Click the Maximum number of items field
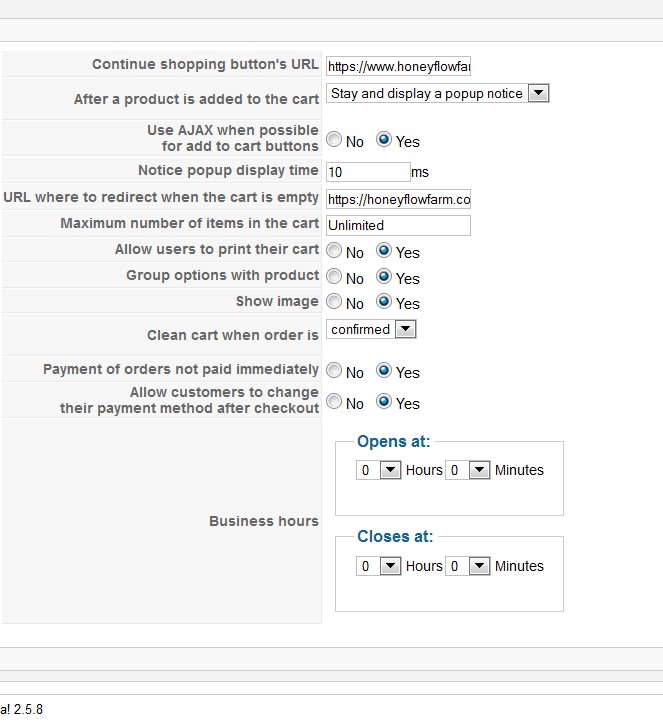This screenshot has height=723, width=663. [398, 225]
